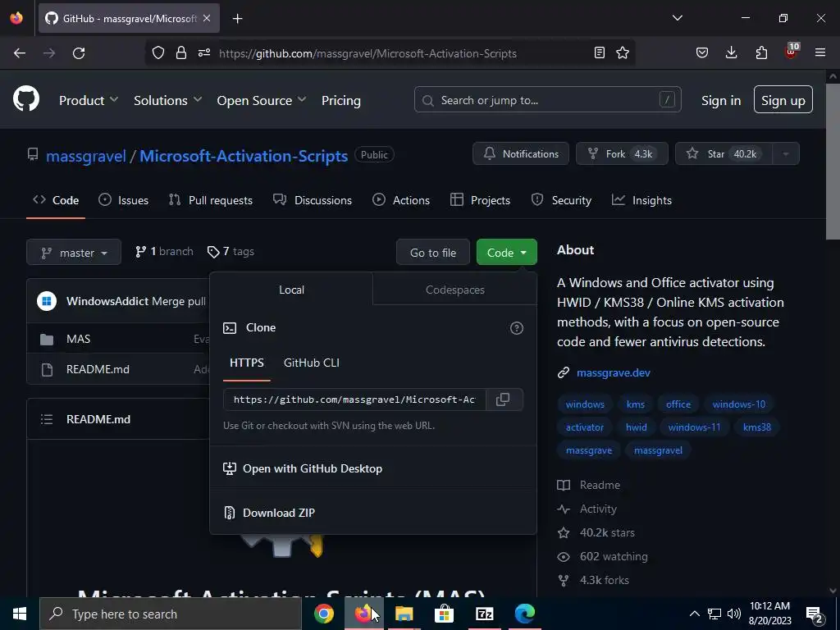Open the Discussions tab
The image size is (840, 630).
coord(313,200)
